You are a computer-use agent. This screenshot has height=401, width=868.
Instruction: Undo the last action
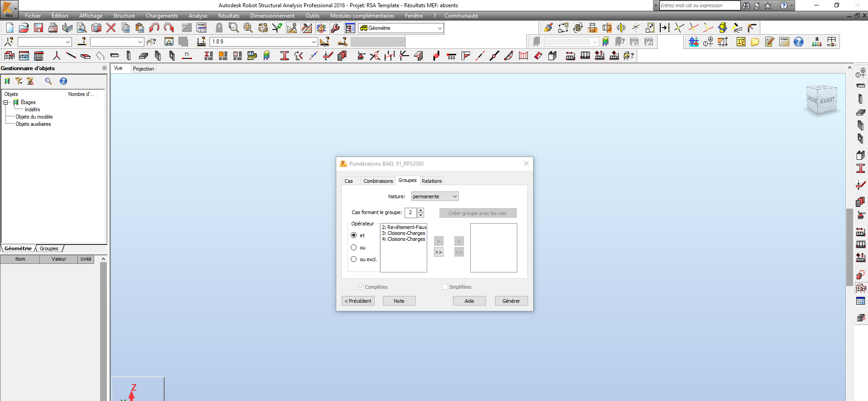pyautogui.click(x=154, y=28)
